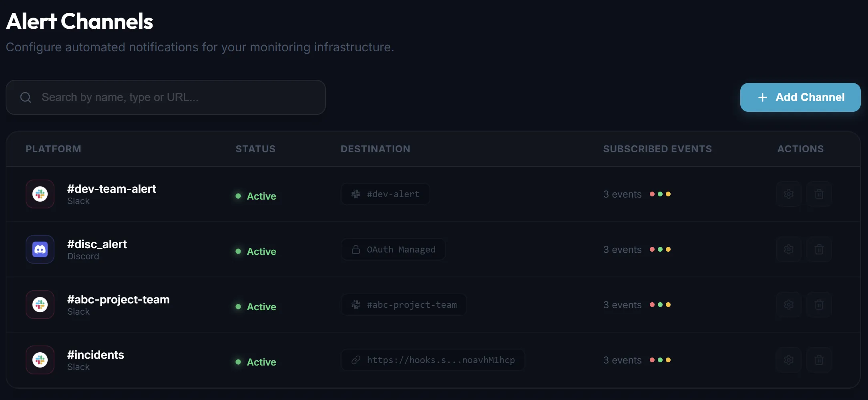This screenshot has height=400, width=868.
Task: Delete the #dev-team-alert channel
Action: tap(819, 194)
